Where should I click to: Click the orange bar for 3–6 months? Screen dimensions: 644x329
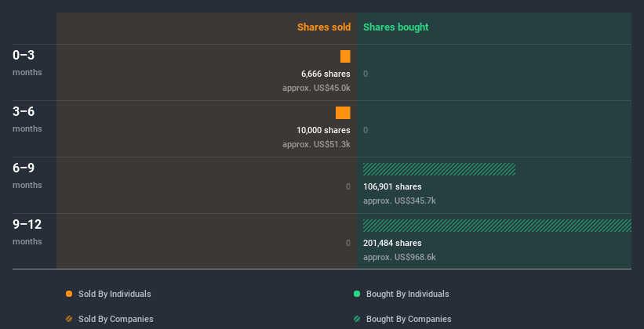[x=343, y=113]
